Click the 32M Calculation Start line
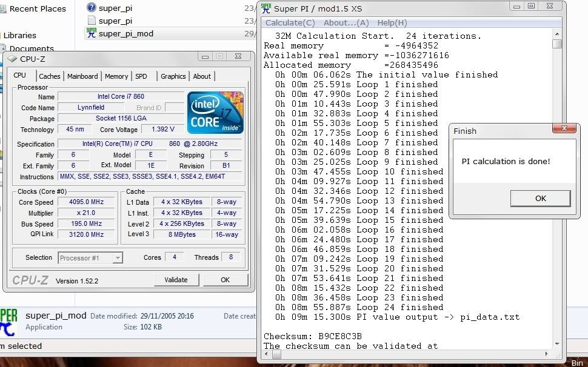This screenshot has height=367, width=588. 378,36
